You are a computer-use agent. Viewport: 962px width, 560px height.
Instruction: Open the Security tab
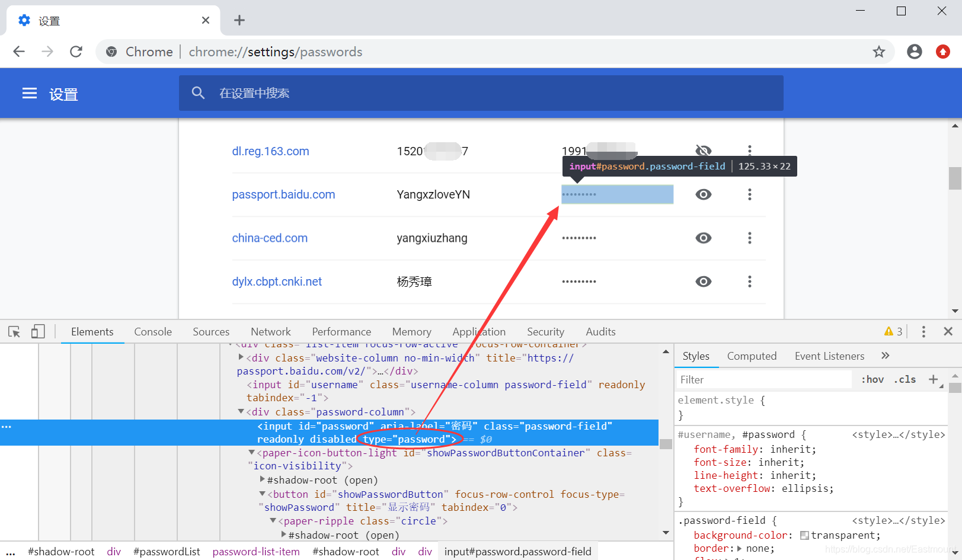click(x=545, y=332)
